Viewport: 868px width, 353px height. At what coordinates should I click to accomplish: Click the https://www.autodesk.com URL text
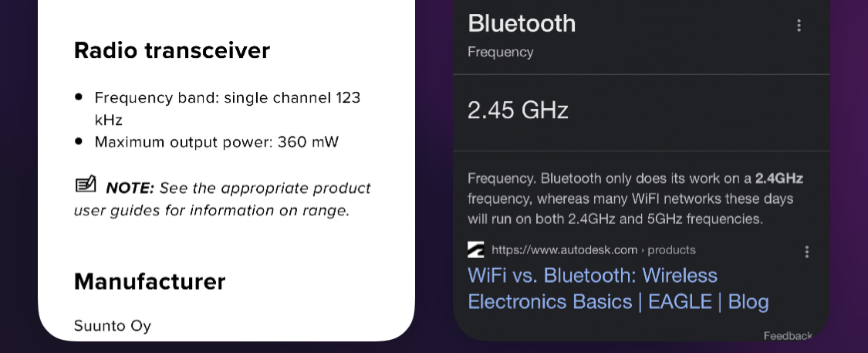coord(564,250)
